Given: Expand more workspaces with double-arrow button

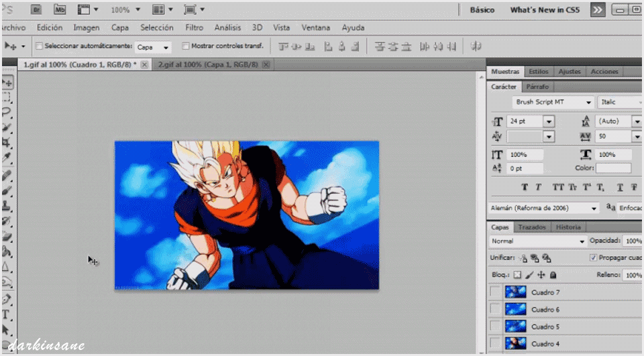Looking at the screenshot, I should pos(598,10).
